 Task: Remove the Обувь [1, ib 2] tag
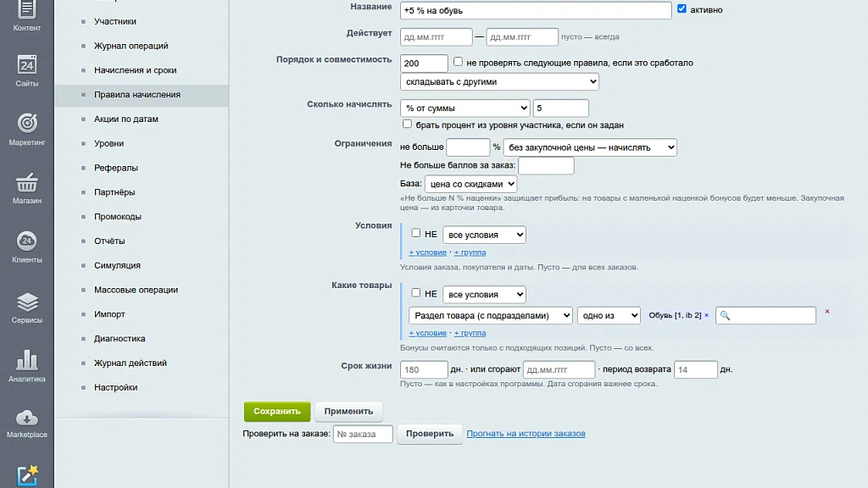point(706,315)
